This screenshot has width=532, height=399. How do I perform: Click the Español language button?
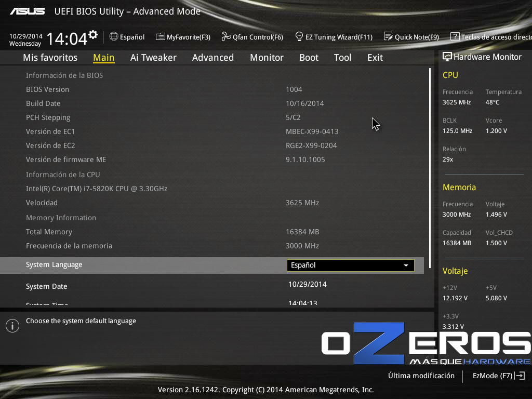coord(127,37)
